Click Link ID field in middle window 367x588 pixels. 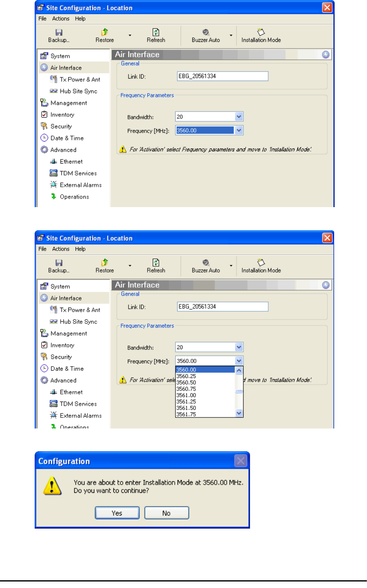pos(223,306)
